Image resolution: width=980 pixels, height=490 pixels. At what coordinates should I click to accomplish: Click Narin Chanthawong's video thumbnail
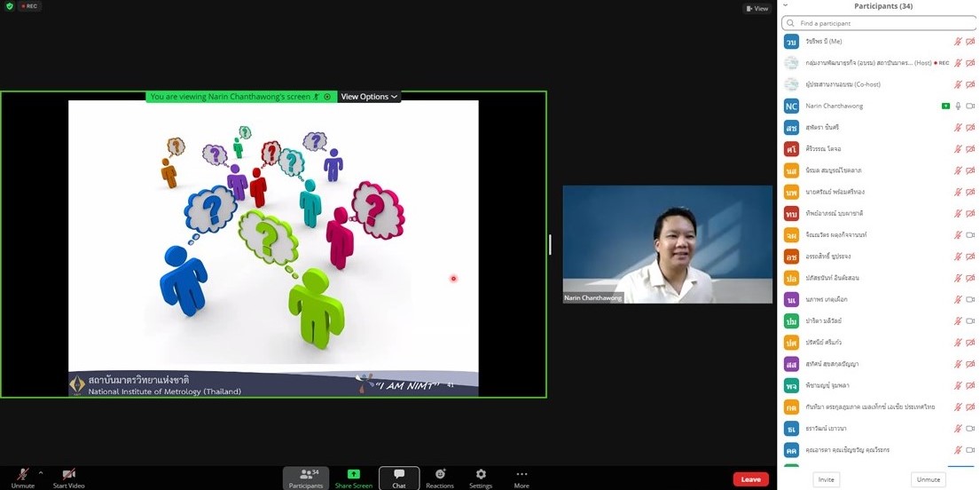(x=667, y=244)
